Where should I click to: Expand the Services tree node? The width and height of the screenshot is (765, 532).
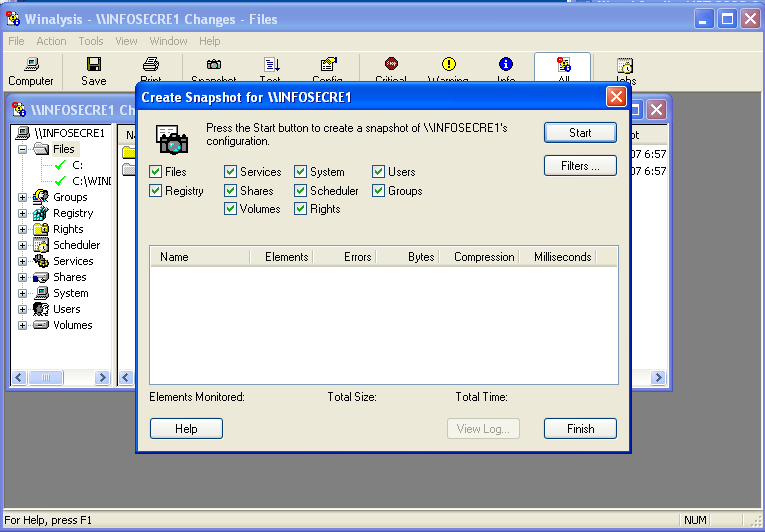click(x=22, y=261)
